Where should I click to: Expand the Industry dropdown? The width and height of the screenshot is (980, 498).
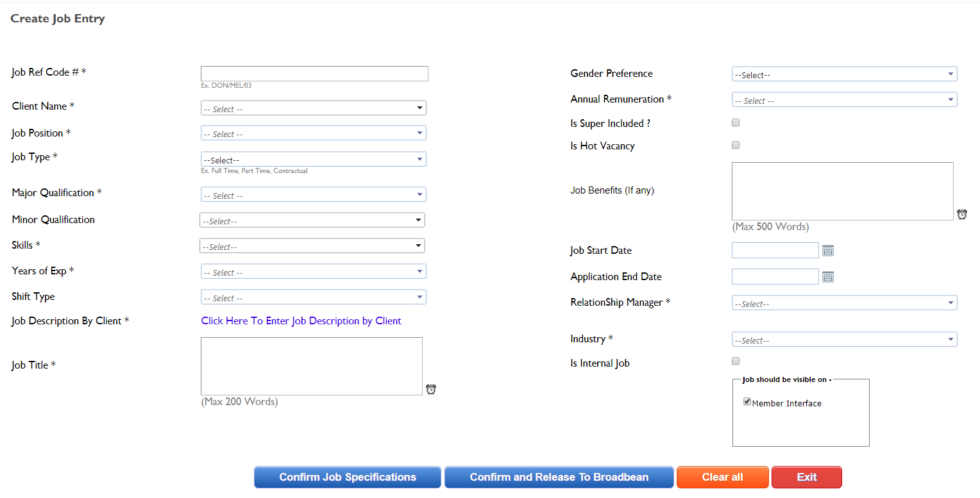click(x=845, y=340)
